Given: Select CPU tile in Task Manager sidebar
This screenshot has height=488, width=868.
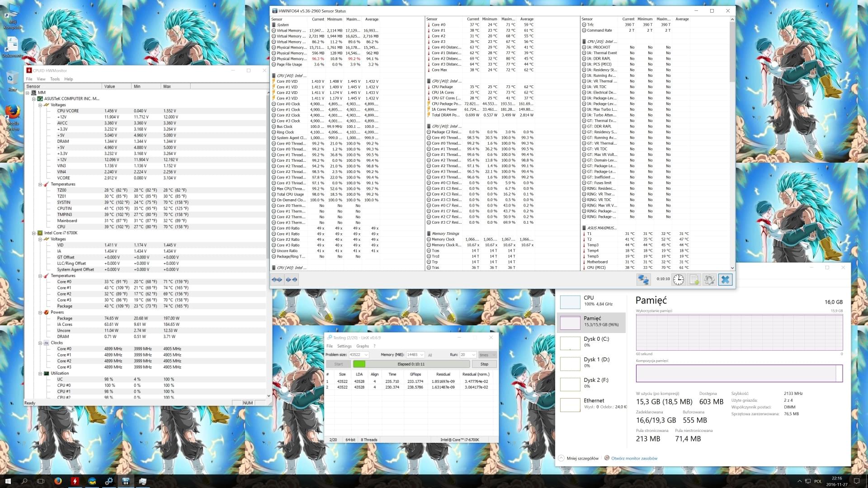Looking at the screenshot, I should point(591,301).
